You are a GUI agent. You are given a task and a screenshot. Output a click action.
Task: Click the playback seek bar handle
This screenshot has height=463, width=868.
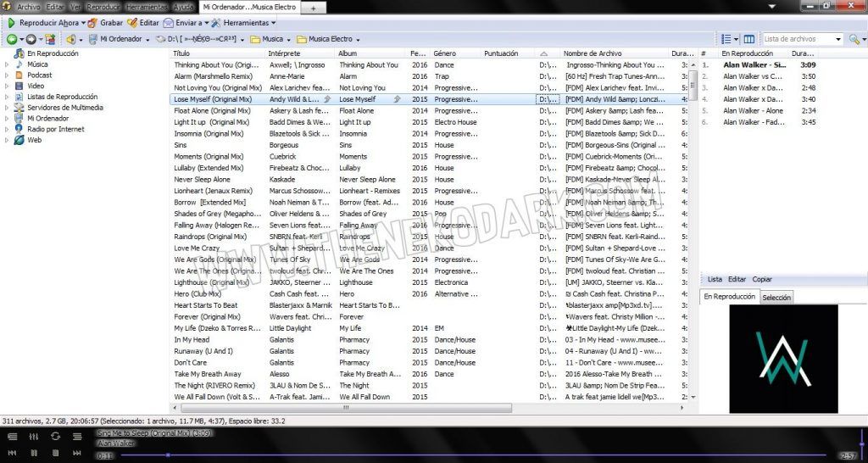168,455
